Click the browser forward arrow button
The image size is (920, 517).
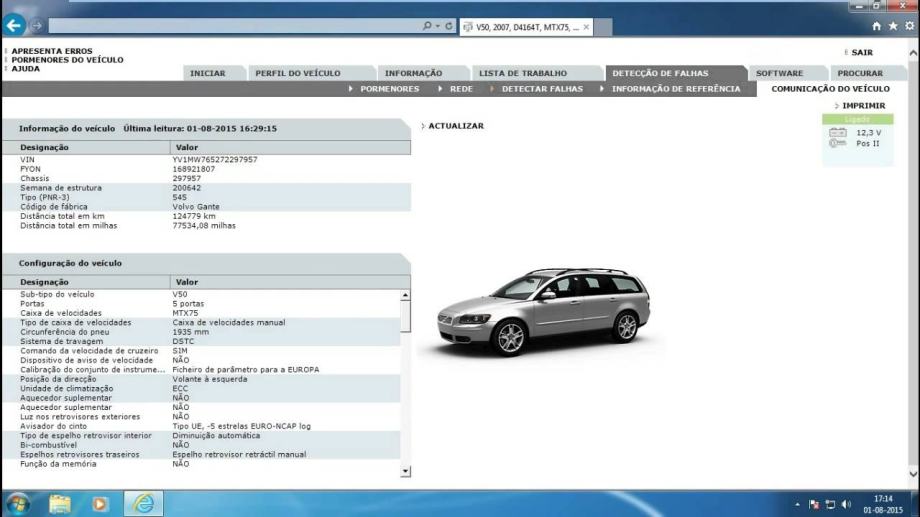click(x=37, y=26)
